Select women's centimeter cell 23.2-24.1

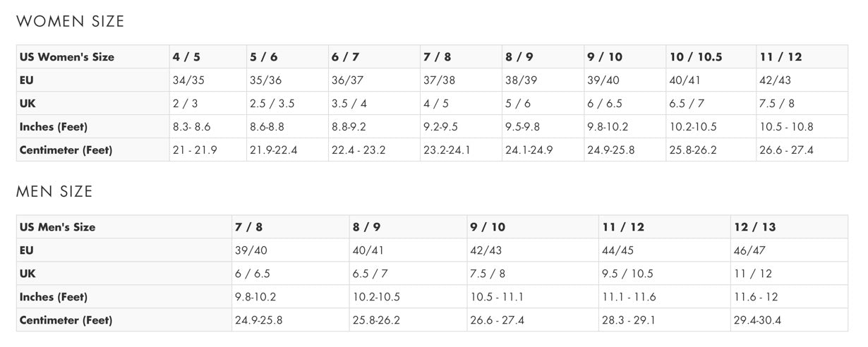tap(447, 150)
